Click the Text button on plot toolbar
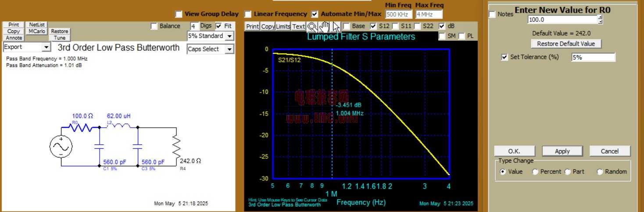 click(x=298, y=26)
